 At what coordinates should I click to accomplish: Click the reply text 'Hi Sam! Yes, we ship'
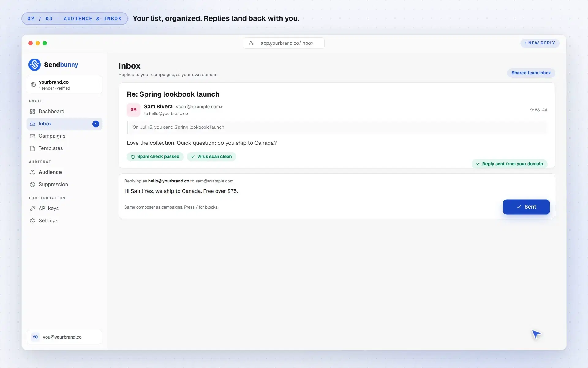click(x=181, y=191)
